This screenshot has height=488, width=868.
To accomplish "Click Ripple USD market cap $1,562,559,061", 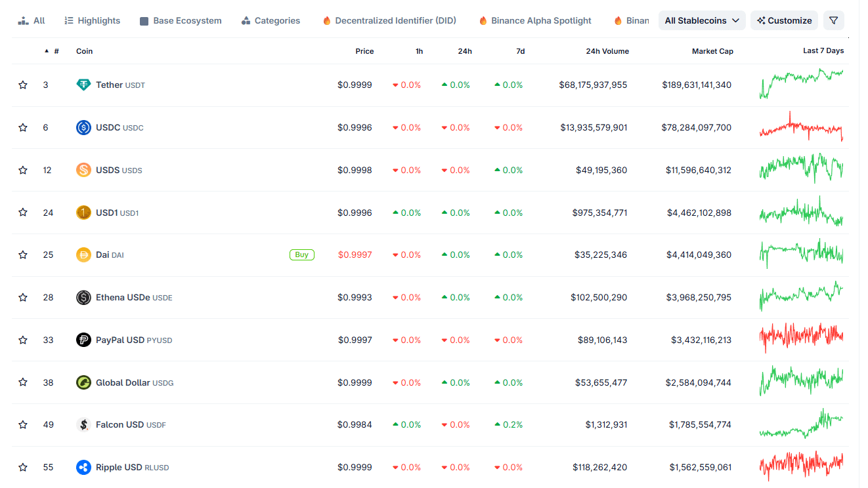I will [x=701, y=468].
